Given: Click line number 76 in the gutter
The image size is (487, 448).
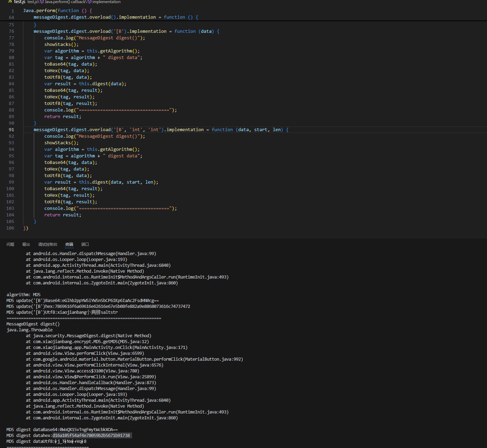Looking at the screenshot, I should 11,31.
